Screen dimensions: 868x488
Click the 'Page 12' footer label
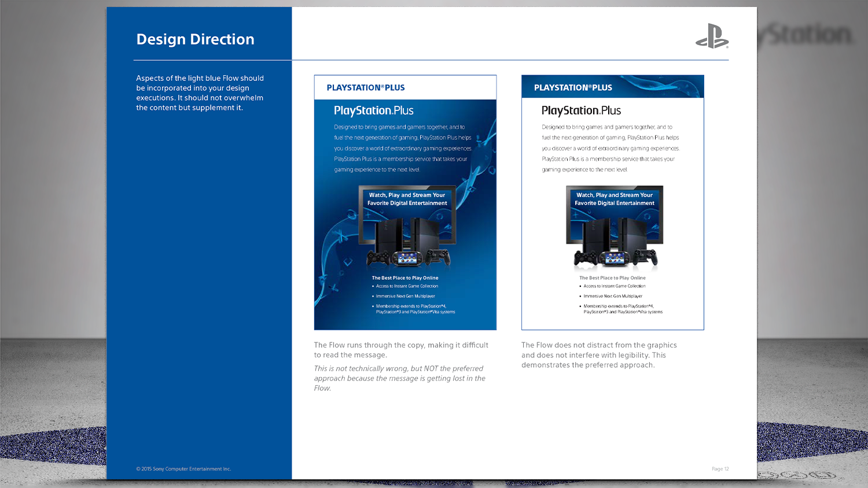click(720, 469)
